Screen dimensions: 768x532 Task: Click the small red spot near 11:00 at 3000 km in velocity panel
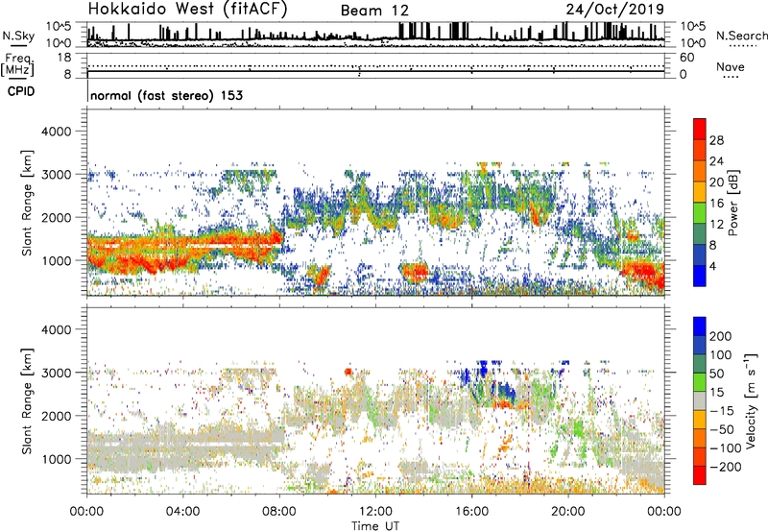tap(348, 372)
